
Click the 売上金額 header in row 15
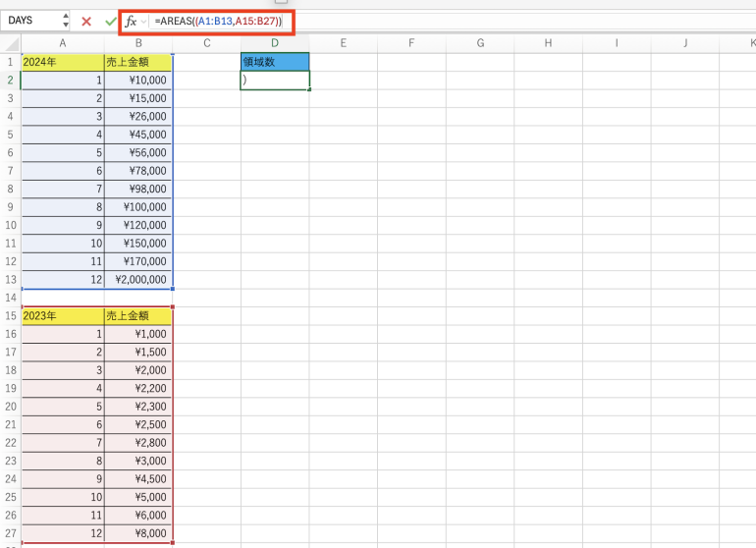point(138,315)
